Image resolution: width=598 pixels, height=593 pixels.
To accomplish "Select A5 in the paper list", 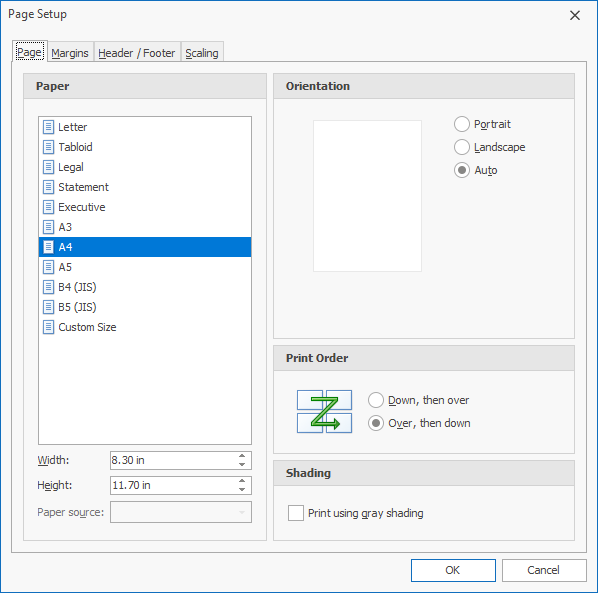I will coord(145,267).
